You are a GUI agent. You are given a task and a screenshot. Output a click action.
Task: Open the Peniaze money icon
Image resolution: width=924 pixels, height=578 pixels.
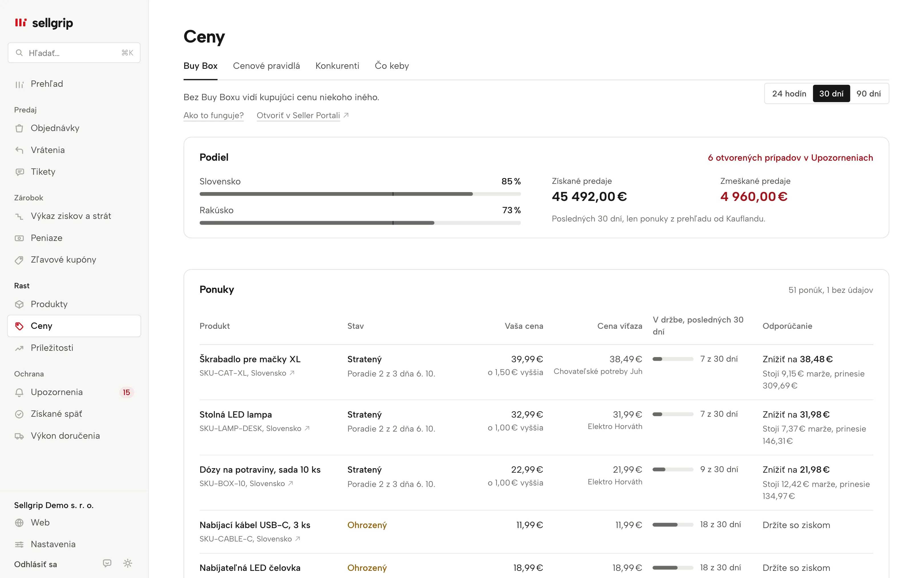pos(19,238)
